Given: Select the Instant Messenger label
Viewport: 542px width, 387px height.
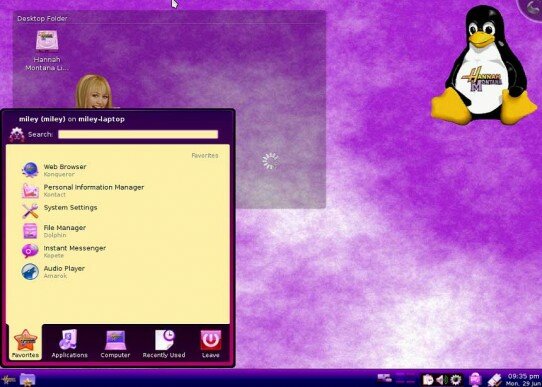Looking at the screenshot, I should 75,248.
